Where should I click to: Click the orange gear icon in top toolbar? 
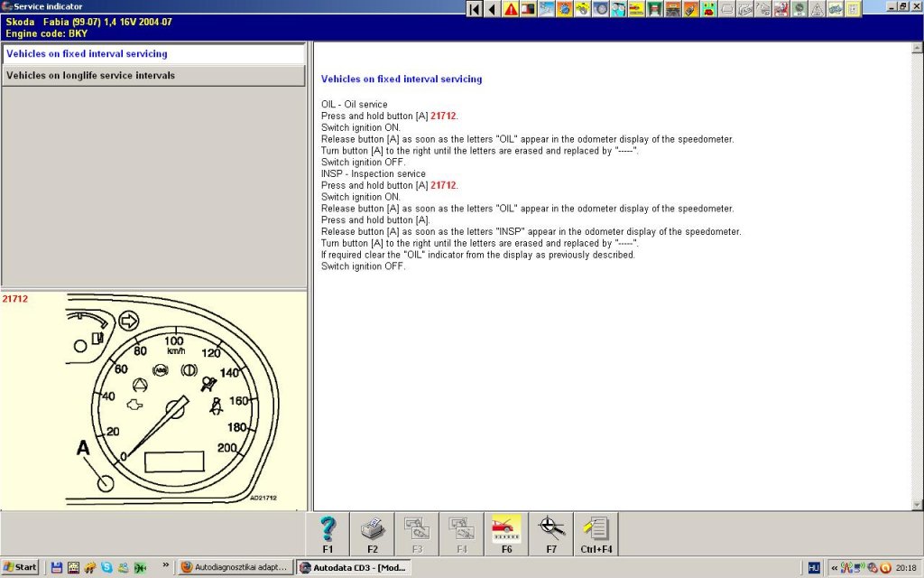click(x=565, y=9)
